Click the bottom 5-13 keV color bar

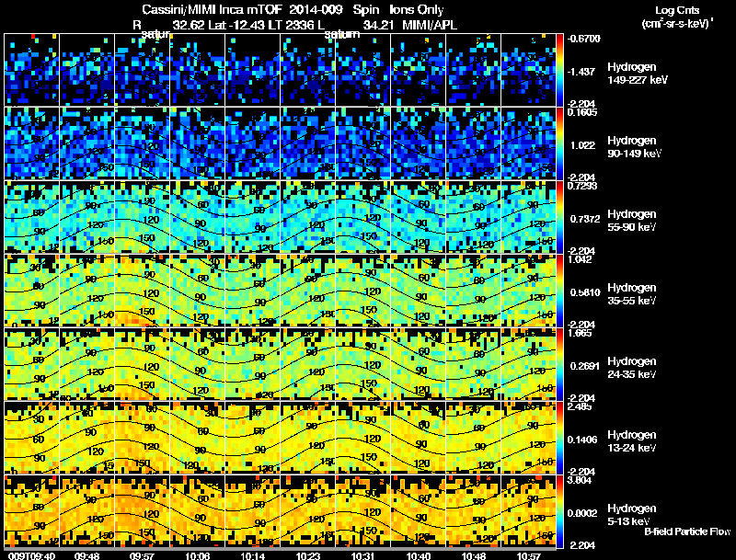(x=559, y=511)
